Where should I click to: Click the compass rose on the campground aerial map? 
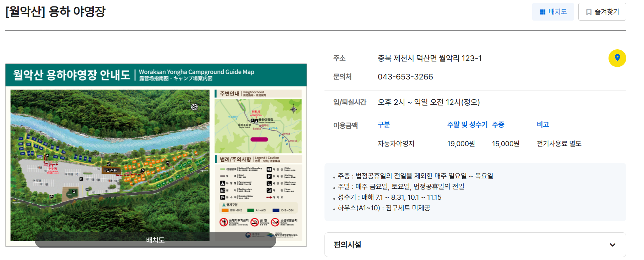194,107
